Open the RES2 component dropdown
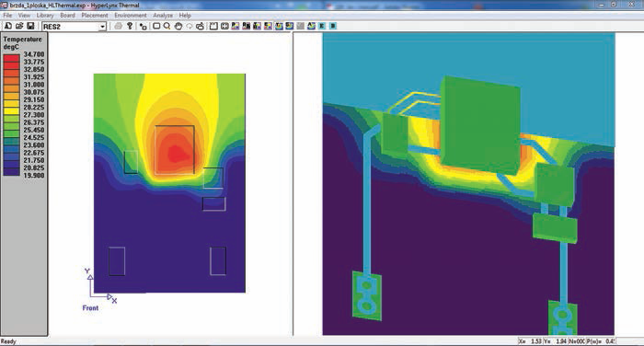 click(102, 27)
